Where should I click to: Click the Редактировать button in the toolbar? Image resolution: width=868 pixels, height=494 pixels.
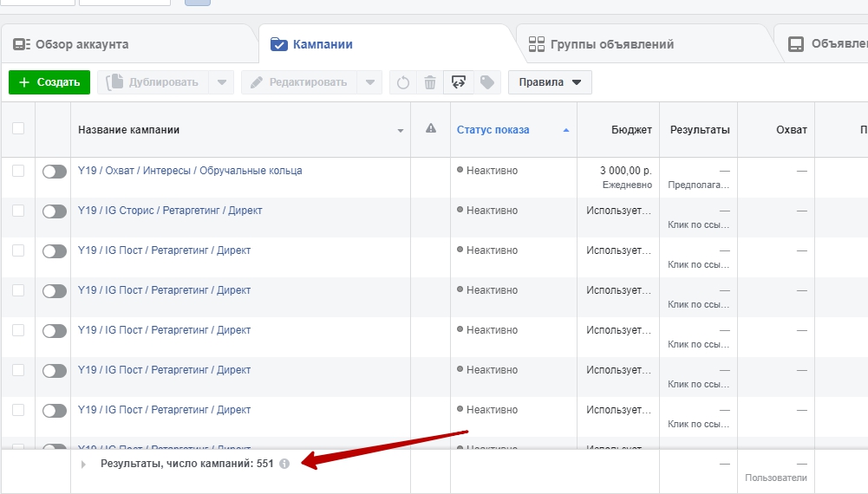(297, 82)
